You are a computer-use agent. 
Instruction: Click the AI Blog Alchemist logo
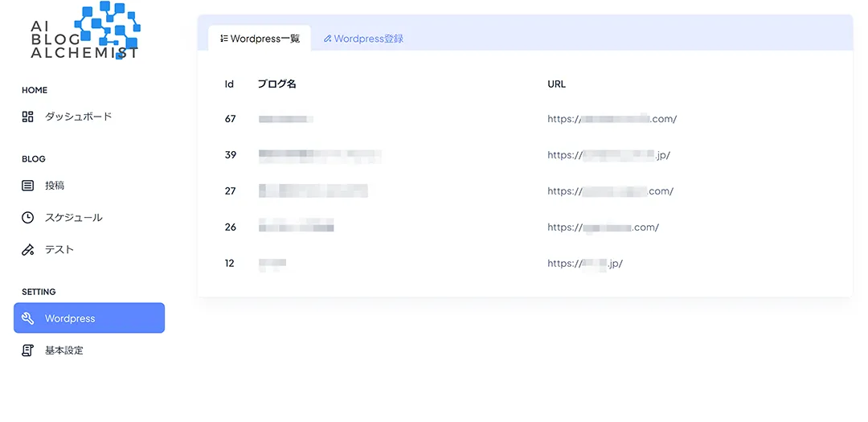[x=84, y=32]
